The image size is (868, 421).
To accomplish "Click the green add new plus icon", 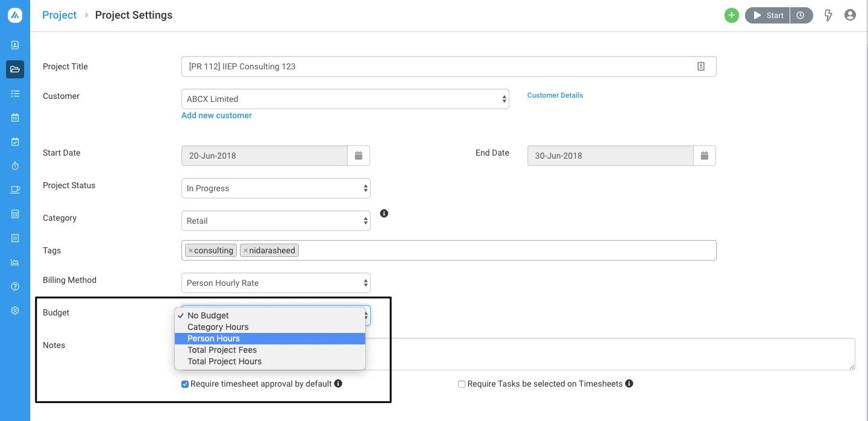I will click(731, 16).
